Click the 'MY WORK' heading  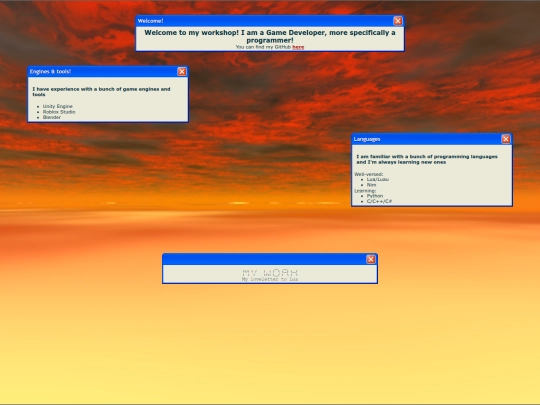click(270, 273)
